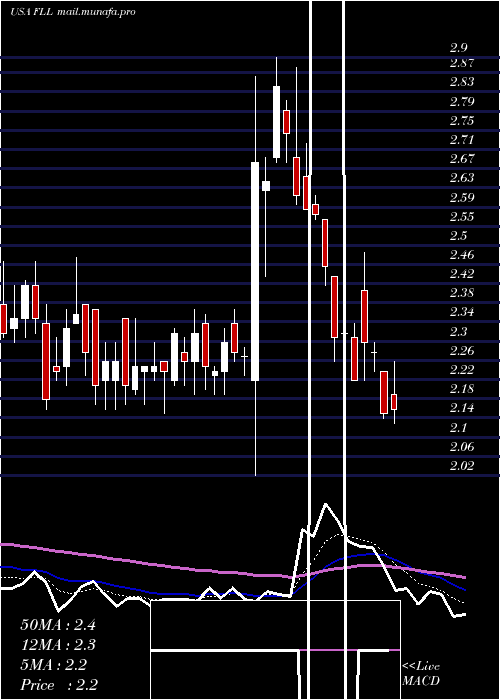Click the 2.71 price axis label
The height and width of the screenshot is (700, 500).
coord(462,140)
